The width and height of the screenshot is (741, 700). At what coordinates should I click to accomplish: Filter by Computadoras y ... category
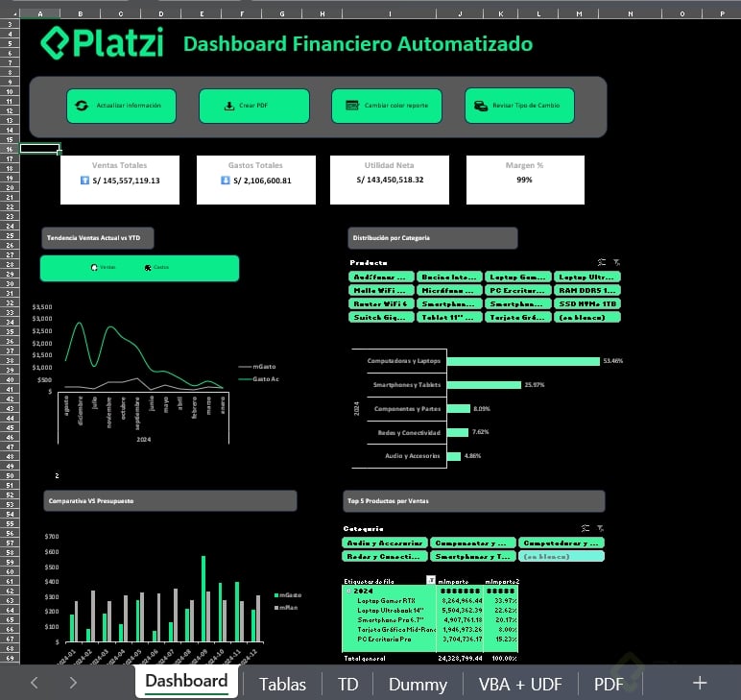point(562,543)
